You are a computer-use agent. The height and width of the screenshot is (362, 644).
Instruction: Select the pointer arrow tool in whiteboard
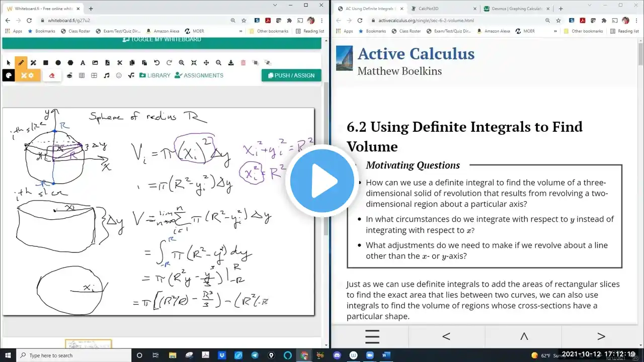[9, 63]
